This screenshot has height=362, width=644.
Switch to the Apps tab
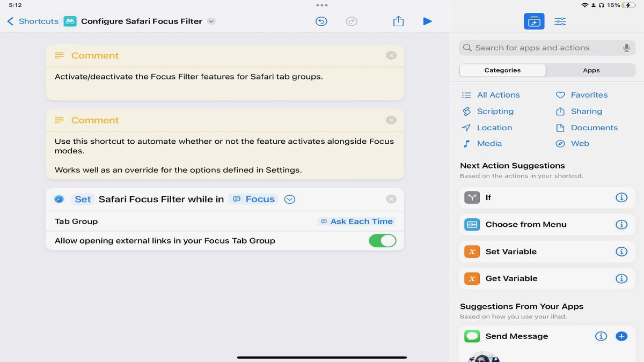tap(591, 70)
